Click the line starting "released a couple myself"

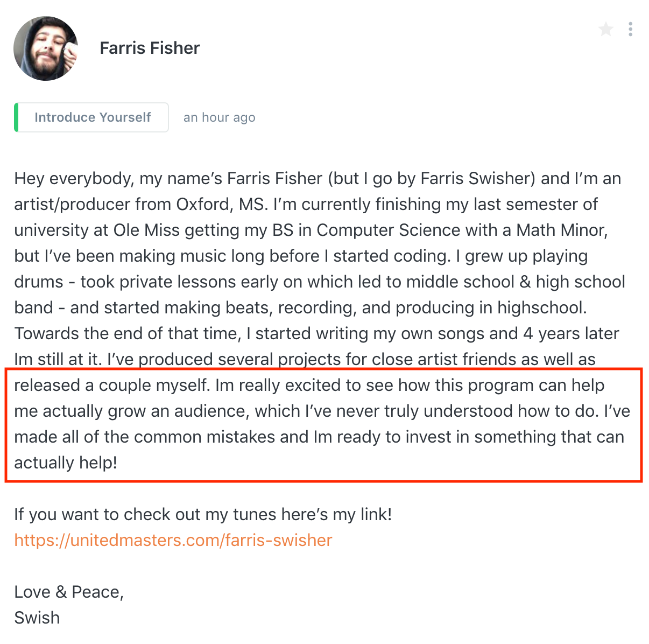point(112,385)
